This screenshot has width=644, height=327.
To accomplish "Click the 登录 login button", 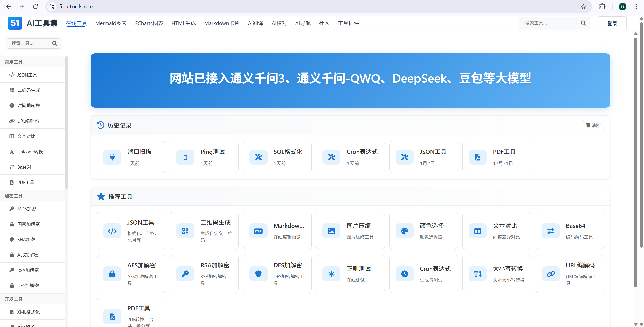I will [x=612, y=23].
